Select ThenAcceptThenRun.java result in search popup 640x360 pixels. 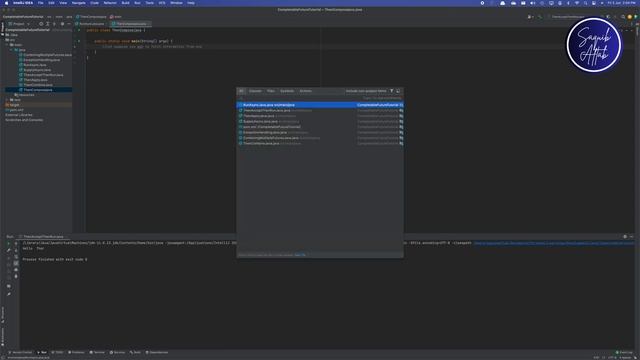point(320,111)
